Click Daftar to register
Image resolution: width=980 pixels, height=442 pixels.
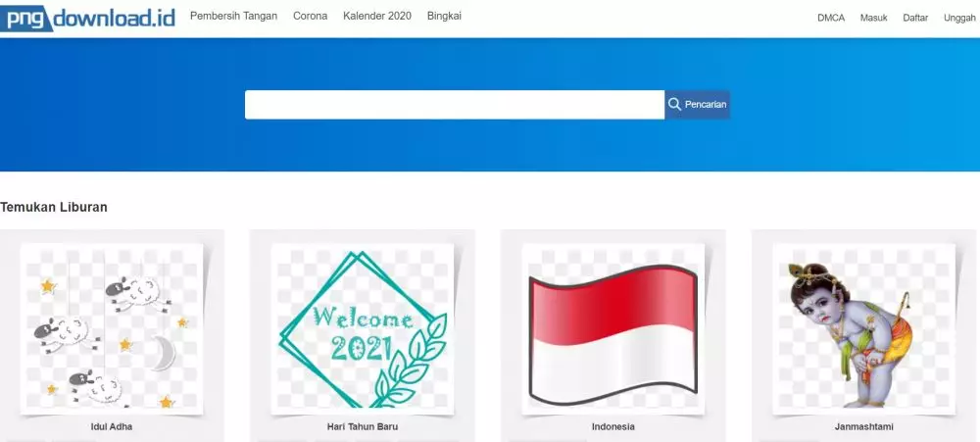point(915,18)
